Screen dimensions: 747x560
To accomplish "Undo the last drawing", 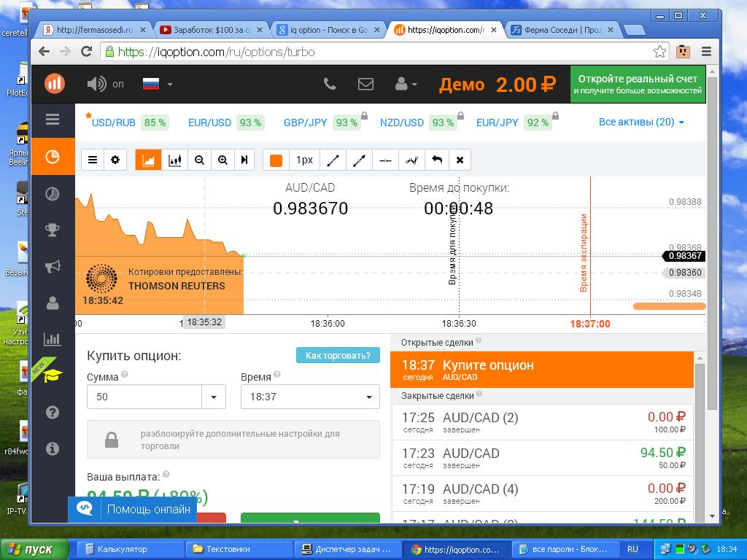I will (x=437, y=160).
